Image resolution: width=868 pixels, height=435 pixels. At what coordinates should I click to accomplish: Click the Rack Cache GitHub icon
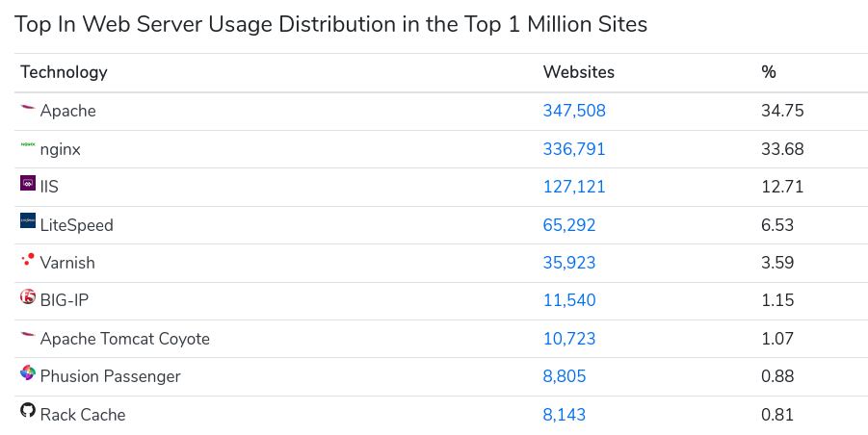pos(28,411)
